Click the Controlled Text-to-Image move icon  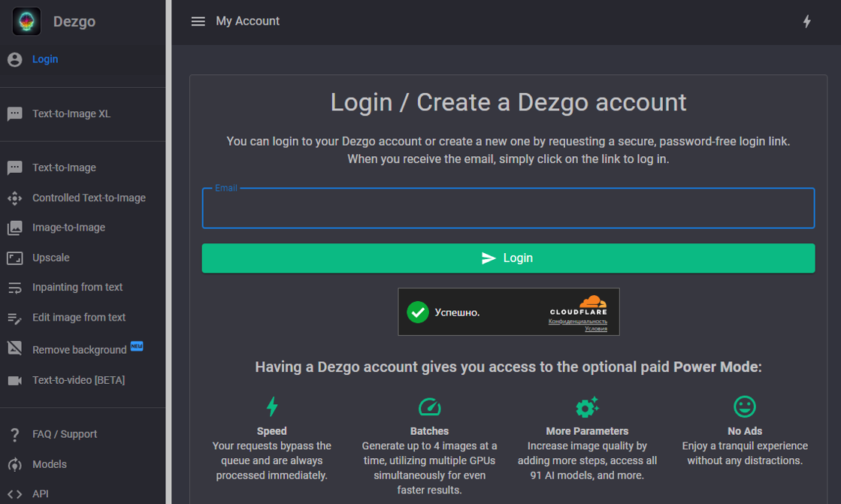[15, 198]
